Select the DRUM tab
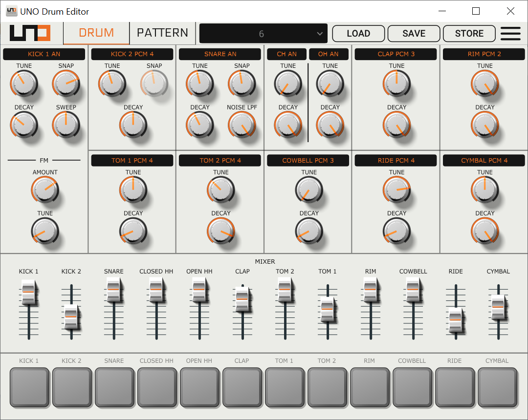 point(96,33)
